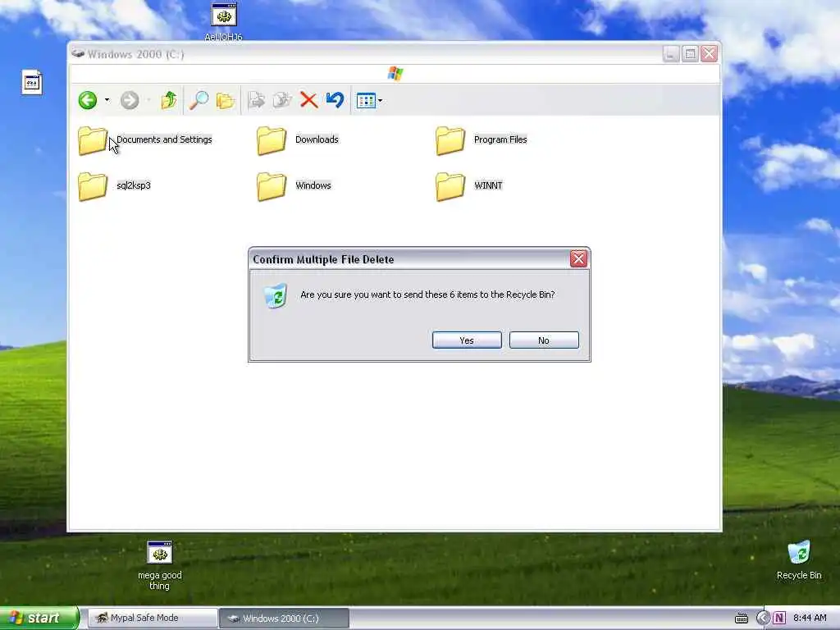Click the 'Downloads' folder name
Screen dimensions: 840x630
[317, 139]
